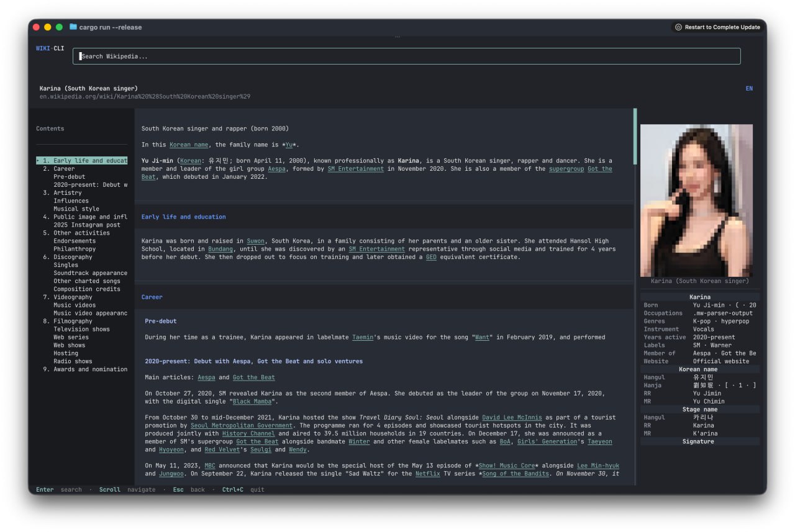795x532 pixels.
Task: Click the Yu Chimin MR romanization value
Action: pos(709,402)
